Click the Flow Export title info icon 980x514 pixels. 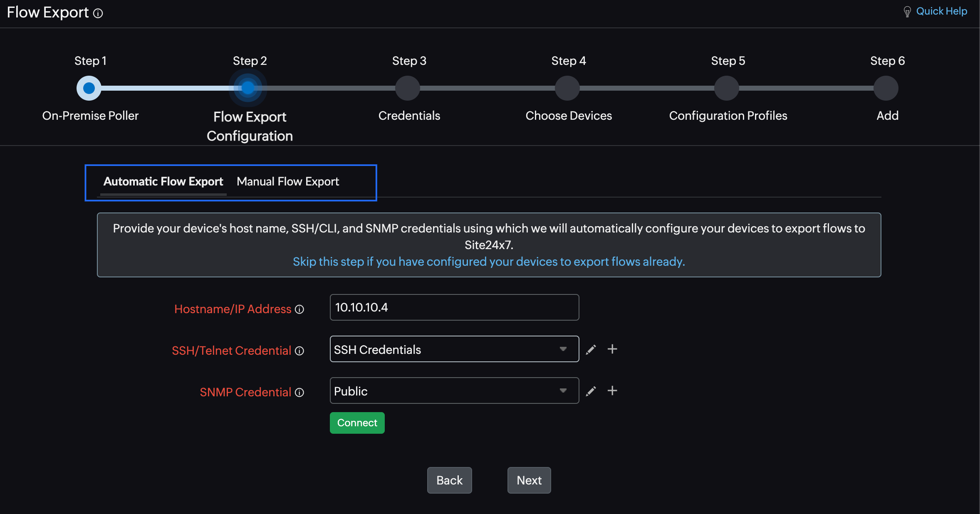[x=98, y=14]
